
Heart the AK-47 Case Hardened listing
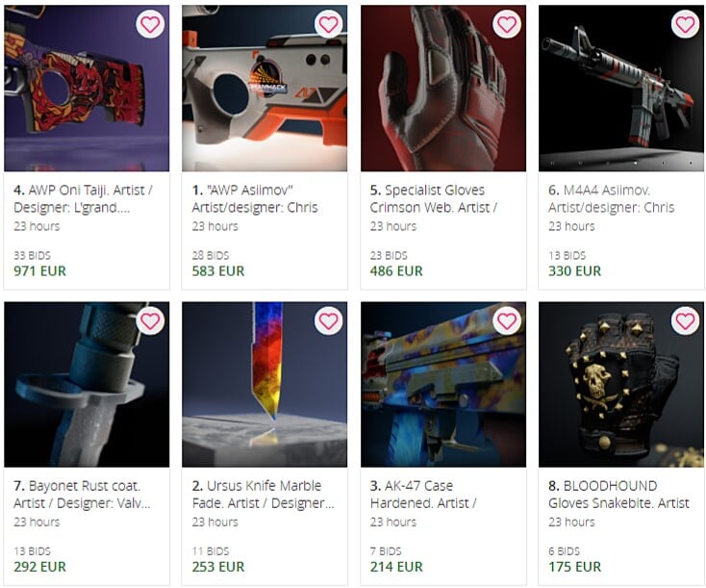pyautogui.click(x=507, y=320)
